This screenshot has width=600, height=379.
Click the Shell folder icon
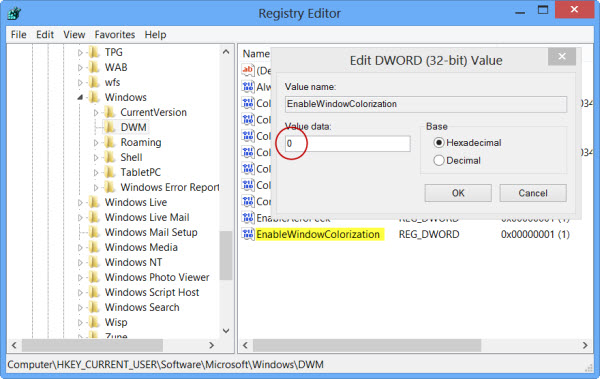coord(109,157)
